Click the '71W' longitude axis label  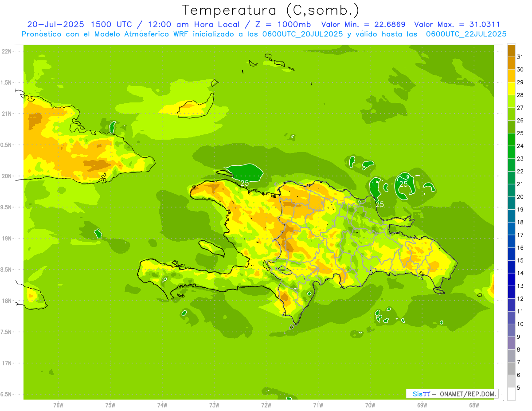318,405
